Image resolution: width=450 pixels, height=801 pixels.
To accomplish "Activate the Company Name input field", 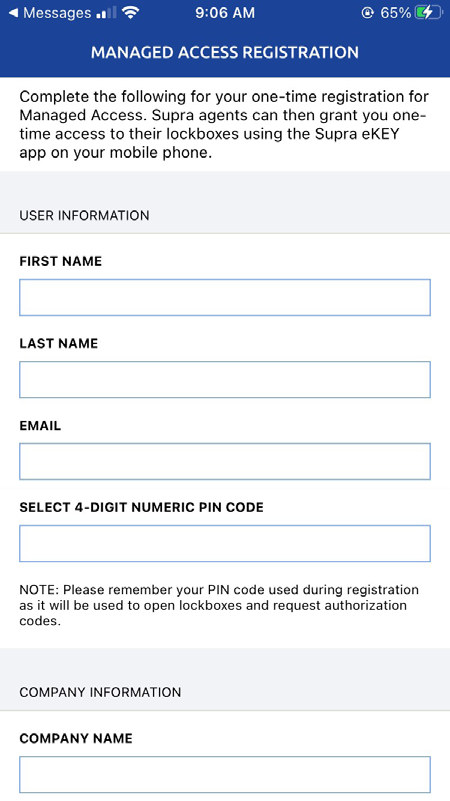I will (225, 774).
